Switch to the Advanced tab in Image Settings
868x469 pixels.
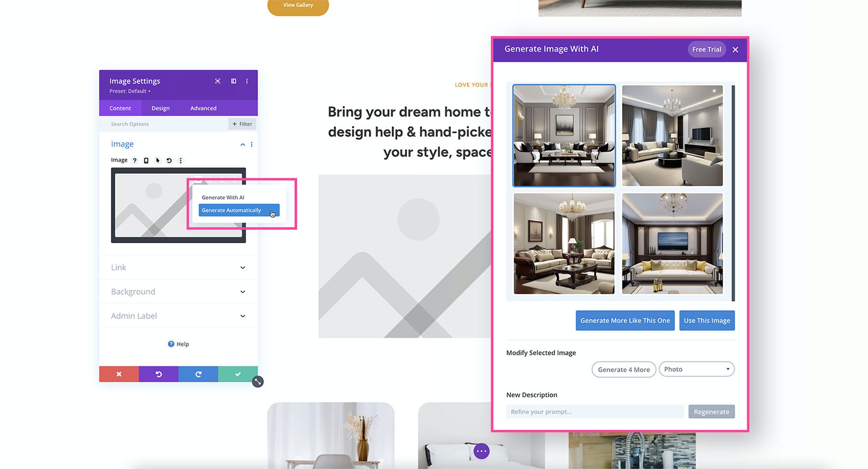(x=203, y=108)
